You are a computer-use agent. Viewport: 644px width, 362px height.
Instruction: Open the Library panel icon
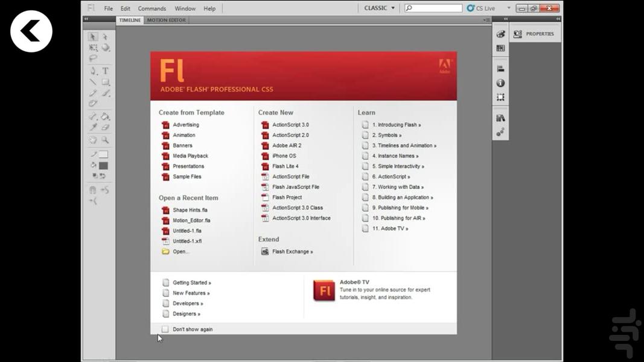pos(500,118)
